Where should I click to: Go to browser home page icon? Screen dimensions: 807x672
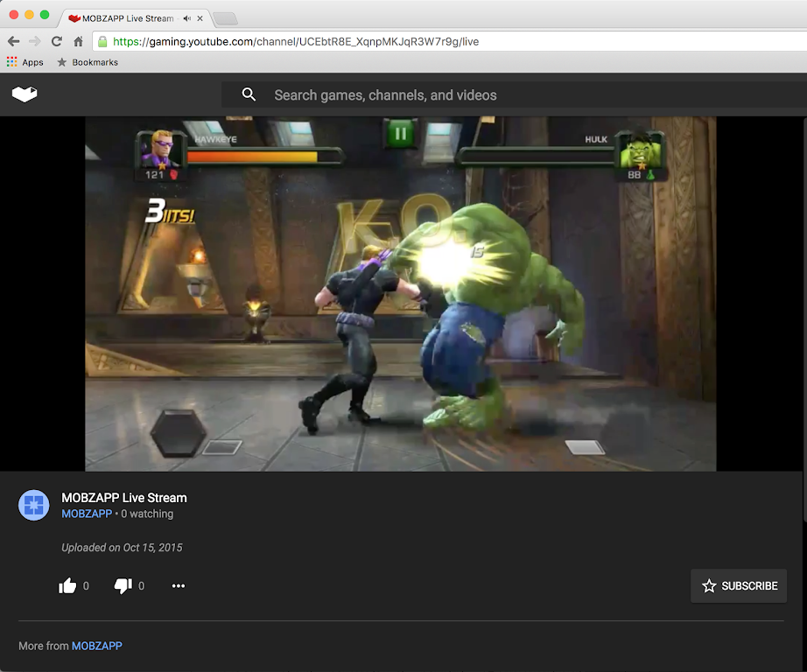(79, 41)
